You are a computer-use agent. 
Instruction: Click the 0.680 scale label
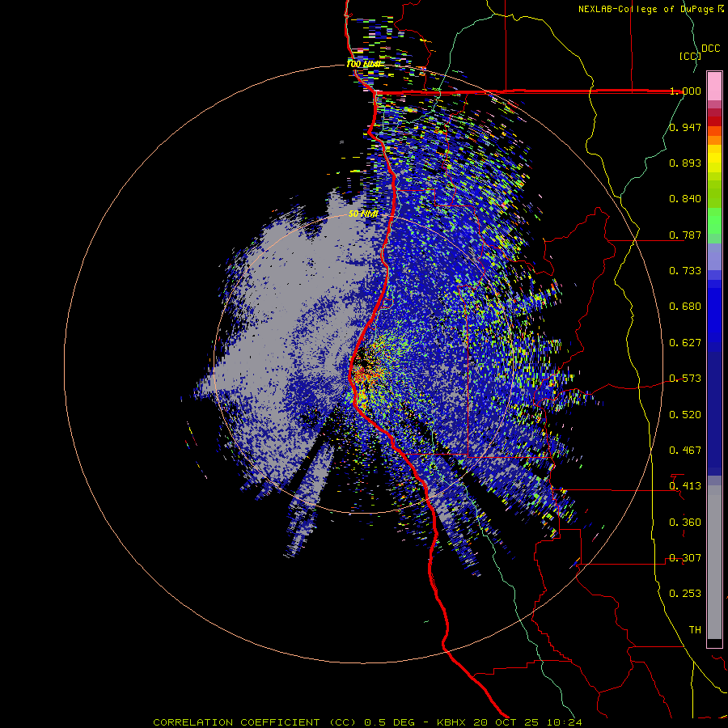click(685, 307)
